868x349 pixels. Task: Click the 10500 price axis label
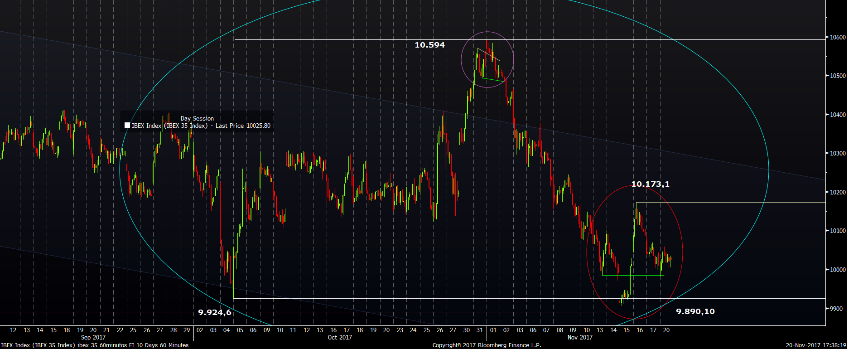(838, 76)
